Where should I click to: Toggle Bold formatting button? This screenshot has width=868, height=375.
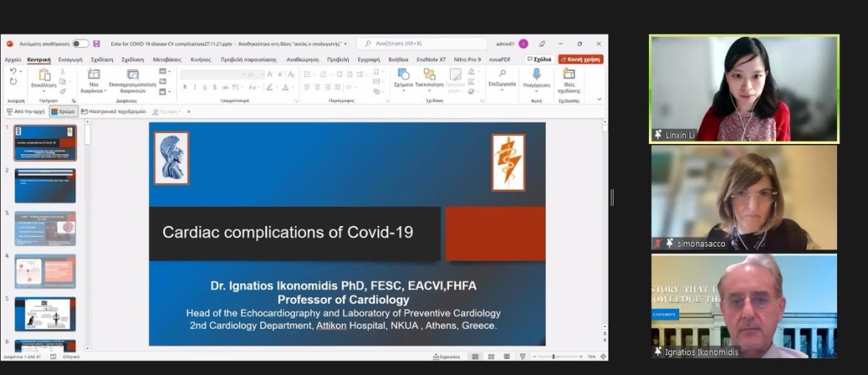(185, 87)
